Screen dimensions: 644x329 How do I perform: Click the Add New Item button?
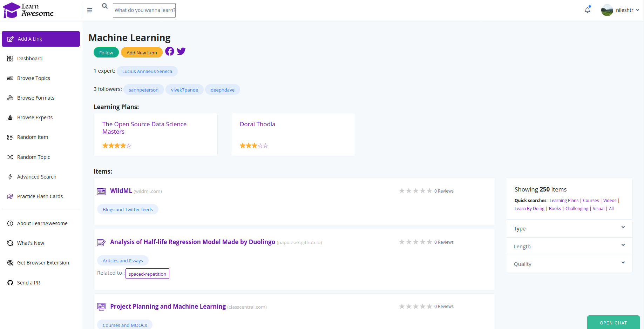[142, 53]
